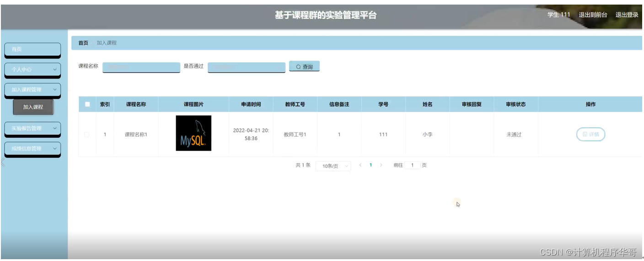Click the MySQL course image thumbnail

point(193,133)
